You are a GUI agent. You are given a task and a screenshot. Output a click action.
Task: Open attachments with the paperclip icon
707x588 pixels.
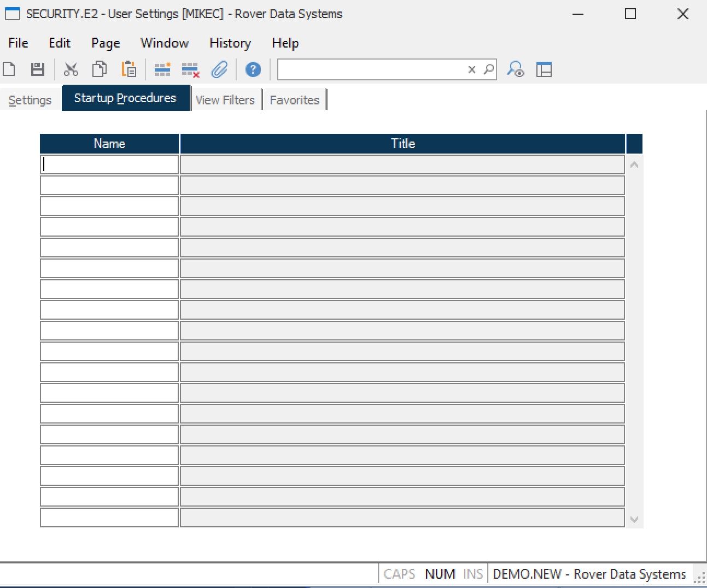pos(219,69)
